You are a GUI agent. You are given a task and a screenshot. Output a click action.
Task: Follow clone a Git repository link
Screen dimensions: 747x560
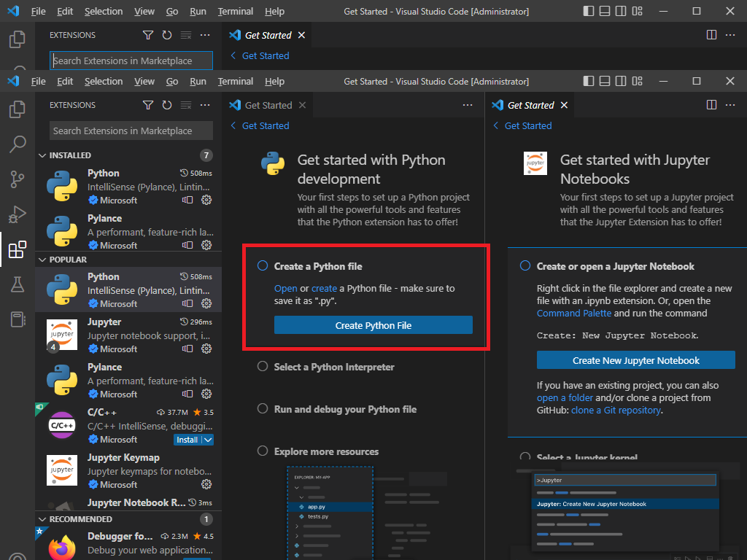(616, 410)
